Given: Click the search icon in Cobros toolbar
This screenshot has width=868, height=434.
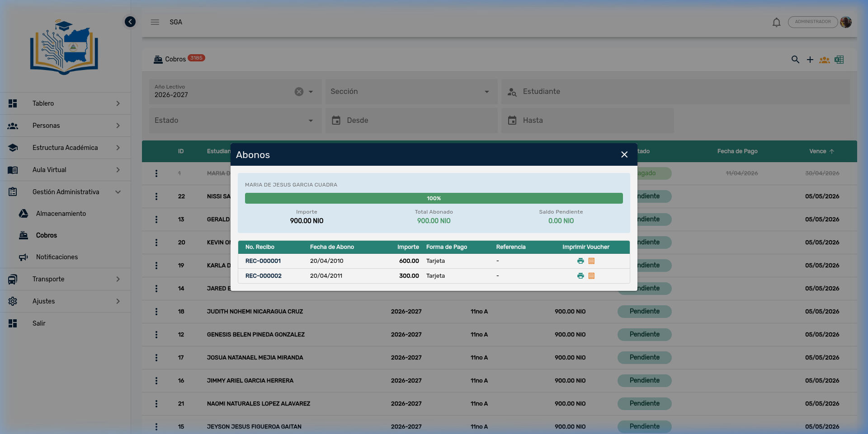Looking at the screenshot, I should coord(795,60).
